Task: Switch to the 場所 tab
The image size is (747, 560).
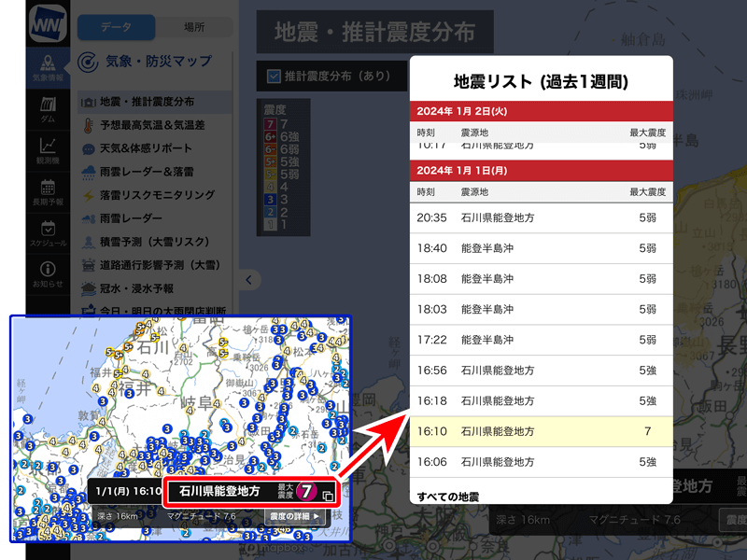Action: click(194, 27)
